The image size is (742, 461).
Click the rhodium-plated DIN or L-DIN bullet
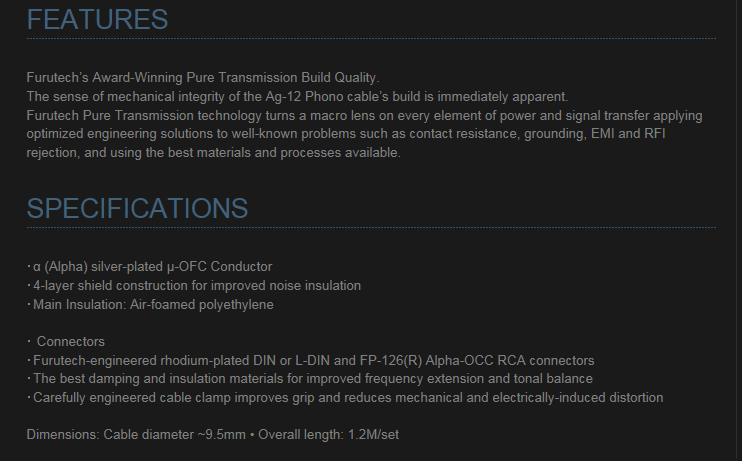(310, 361)
